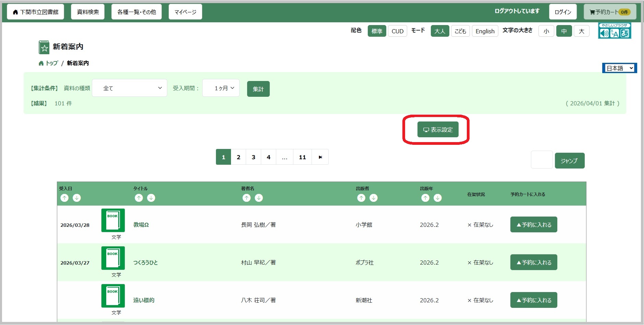
Task: Click 予約に入れる for 教場Ω
Action: [533, 224]
